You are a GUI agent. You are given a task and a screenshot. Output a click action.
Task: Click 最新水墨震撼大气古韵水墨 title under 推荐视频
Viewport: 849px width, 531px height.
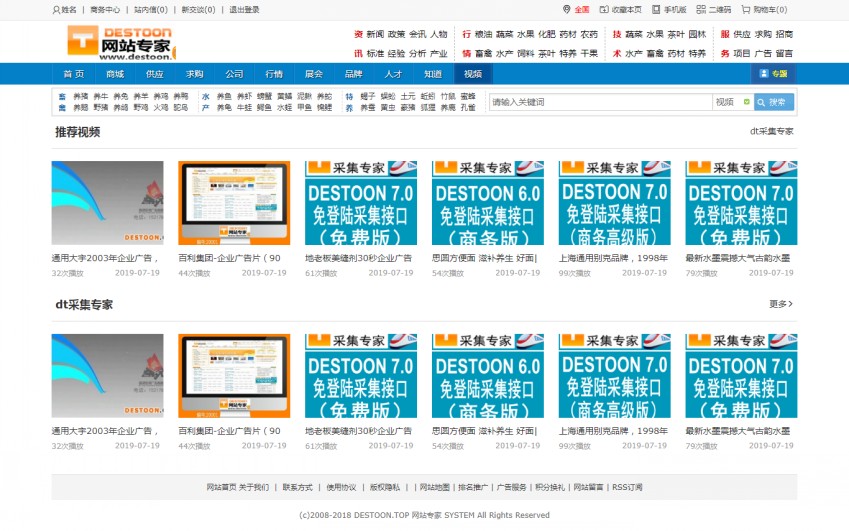(737, 258)
